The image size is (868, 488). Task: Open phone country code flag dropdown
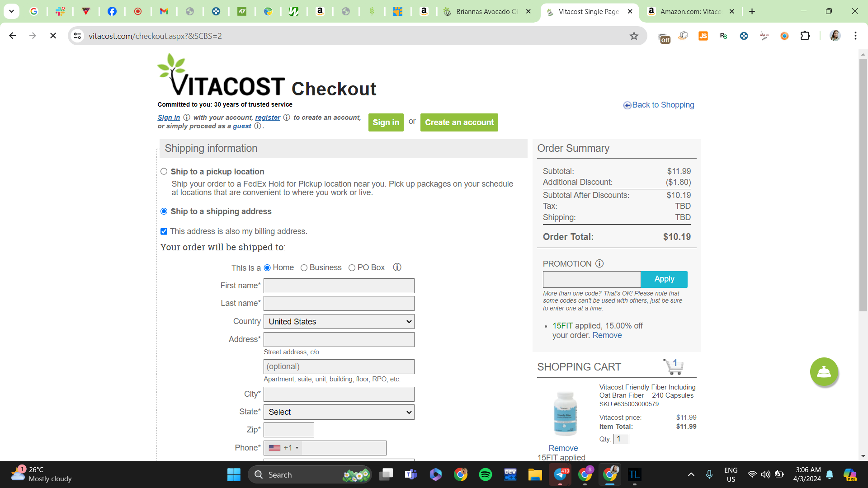pos(283,448)
